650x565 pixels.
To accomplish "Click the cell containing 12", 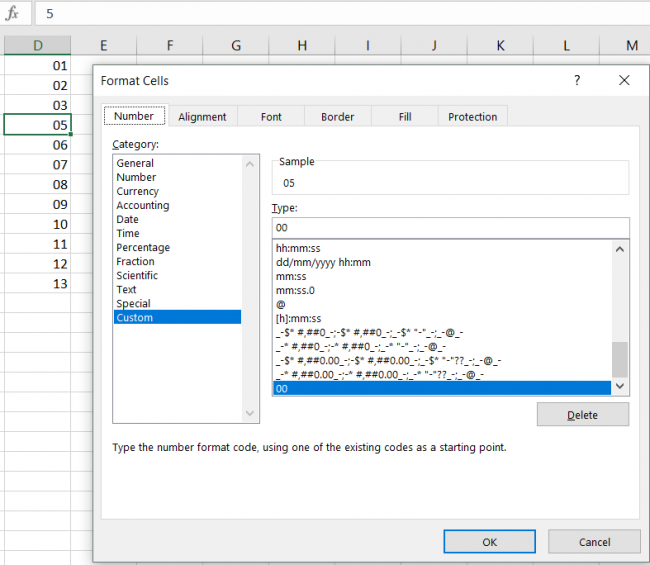I will pos(38,264).
